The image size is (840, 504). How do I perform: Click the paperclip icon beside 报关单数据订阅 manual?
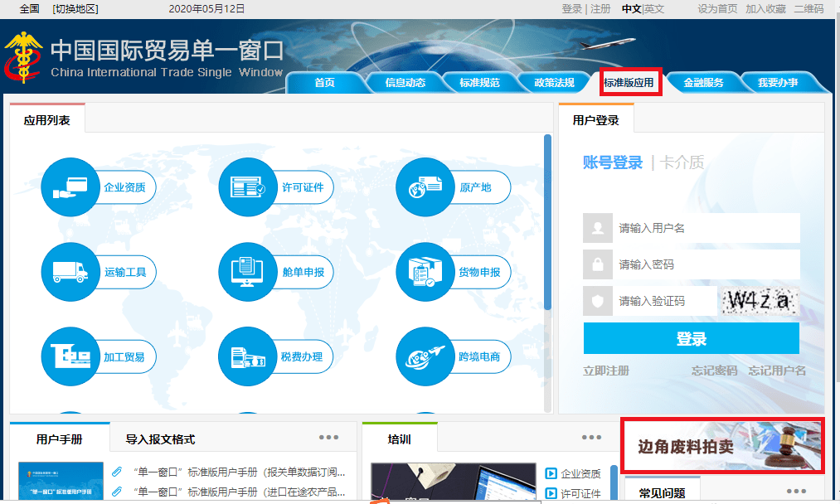[117, 472]
